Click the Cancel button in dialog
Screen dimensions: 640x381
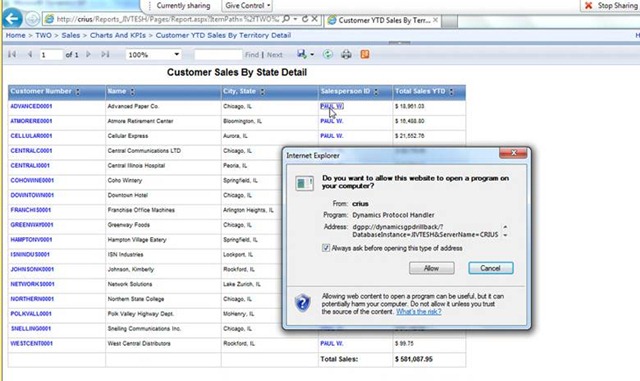coord(490,268)
